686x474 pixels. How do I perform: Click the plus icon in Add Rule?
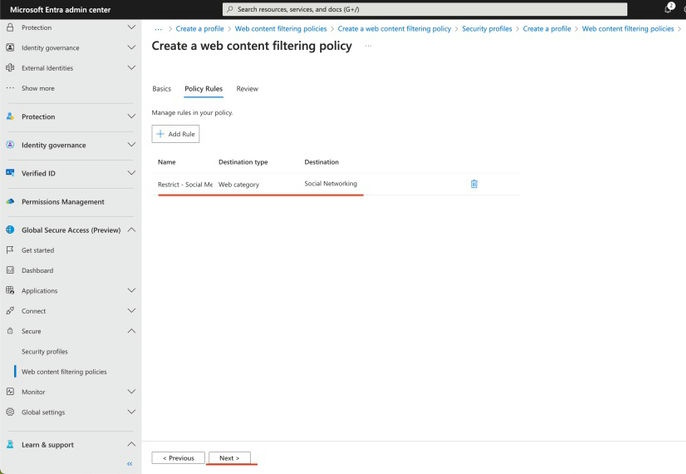pos(160,134)
